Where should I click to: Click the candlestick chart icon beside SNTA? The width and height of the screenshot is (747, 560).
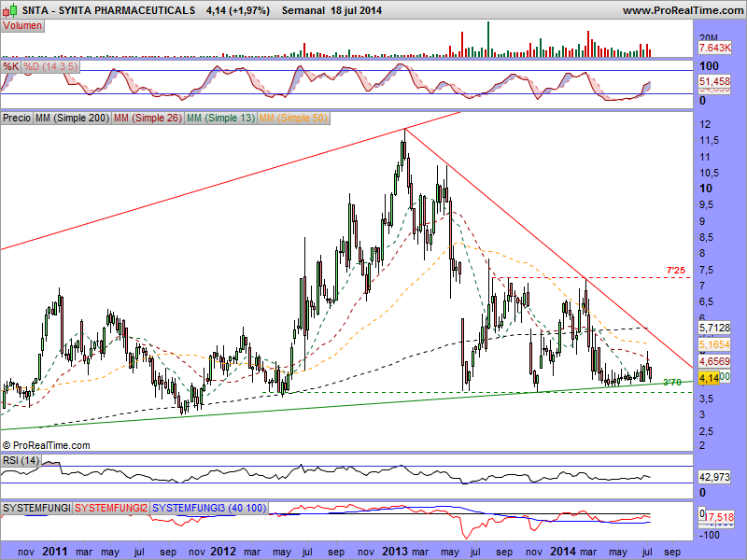[10, 9]
